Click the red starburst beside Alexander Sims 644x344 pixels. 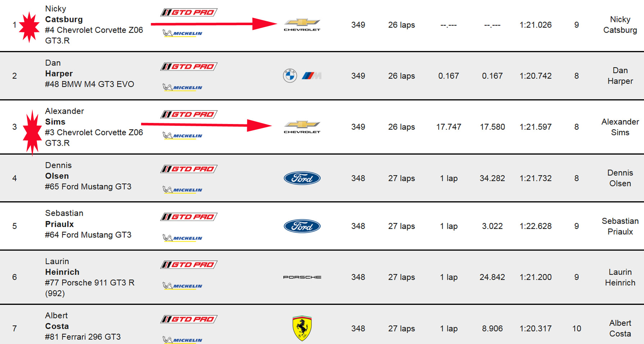[32, 132]
